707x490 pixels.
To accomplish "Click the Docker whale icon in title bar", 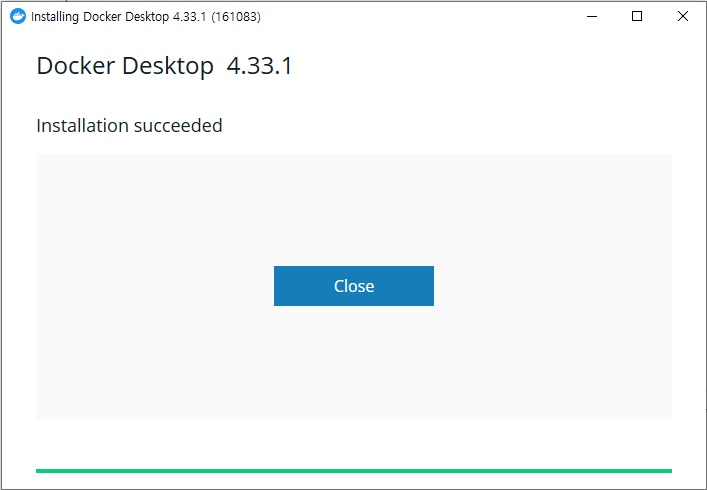I will click(18, 16).
